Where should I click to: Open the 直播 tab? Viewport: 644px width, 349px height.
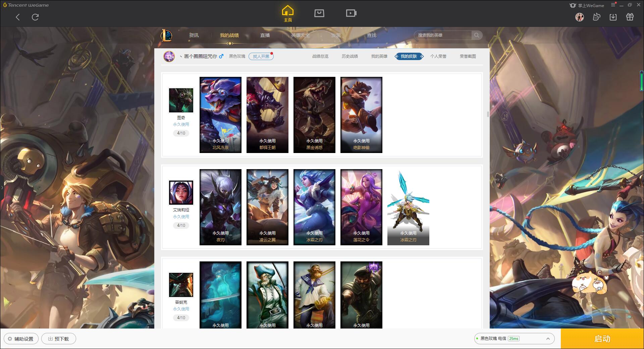coord(265,35)
